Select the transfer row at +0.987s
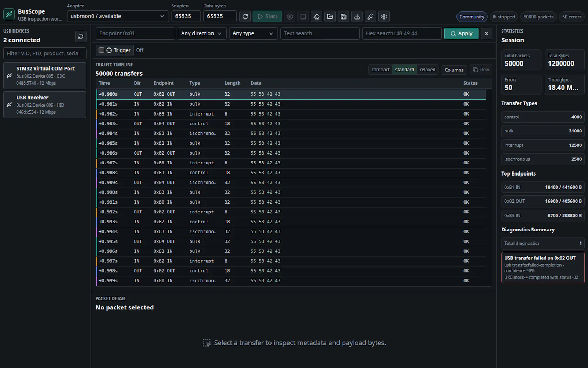Screen dimensions: 588x368 coord(291,163)
